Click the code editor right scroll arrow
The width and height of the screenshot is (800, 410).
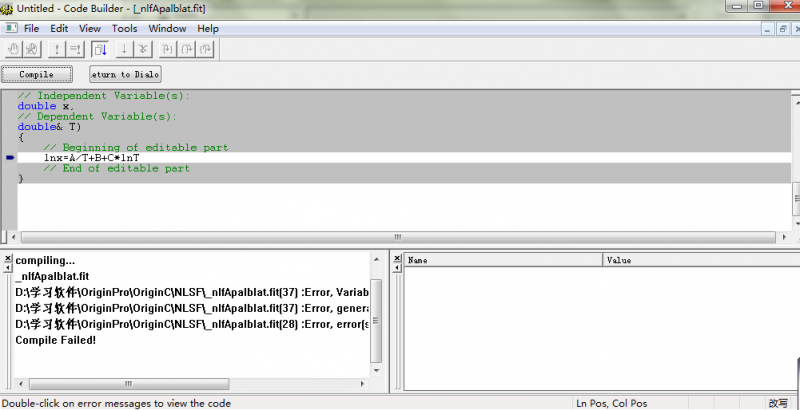[785, 237]
